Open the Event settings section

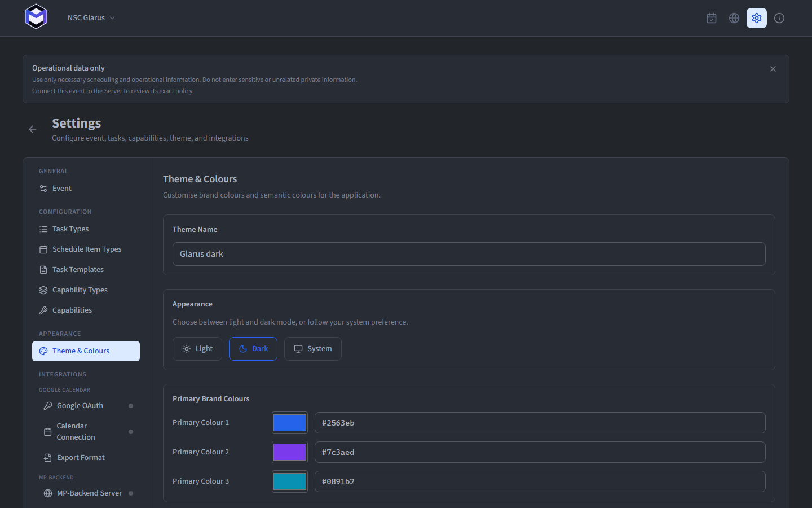pyautogui.click(x=86, y=189)
